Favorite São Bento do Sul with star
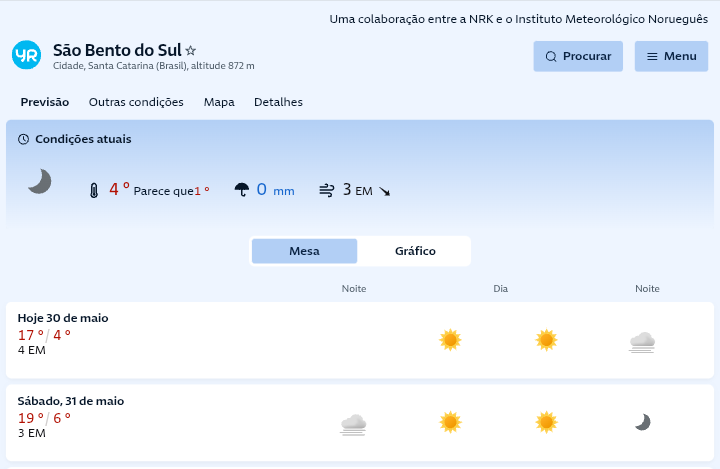The width and height of the screenshot is (720, 469). coord(191,50)
